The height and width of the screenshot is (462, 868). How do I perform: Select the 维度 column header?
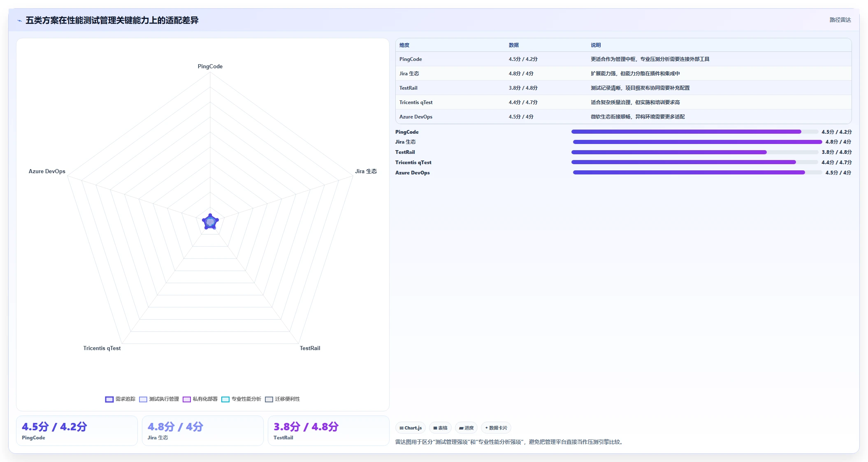(404, 45)
